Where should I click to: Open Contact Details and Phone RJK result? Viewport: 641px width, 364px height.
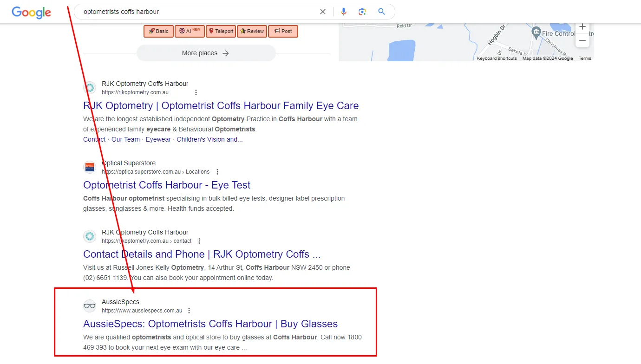click(202, 254)
